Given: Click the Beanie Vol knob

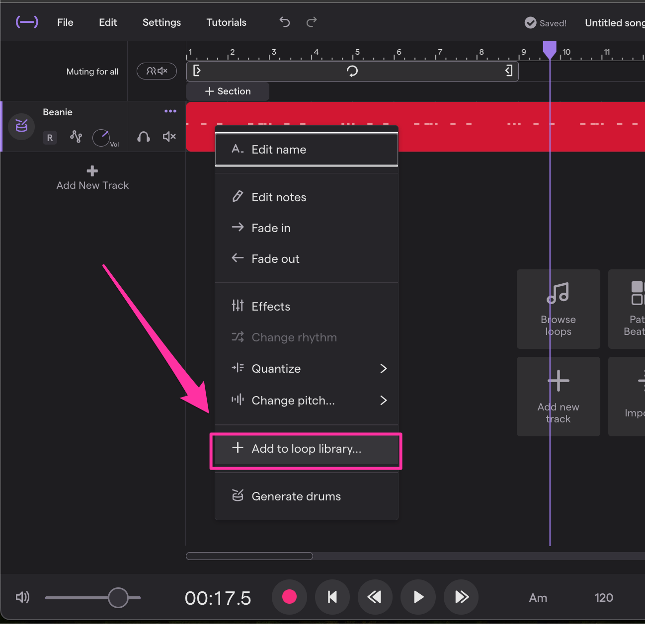Looking at the screenshot, I should (101, 138).
